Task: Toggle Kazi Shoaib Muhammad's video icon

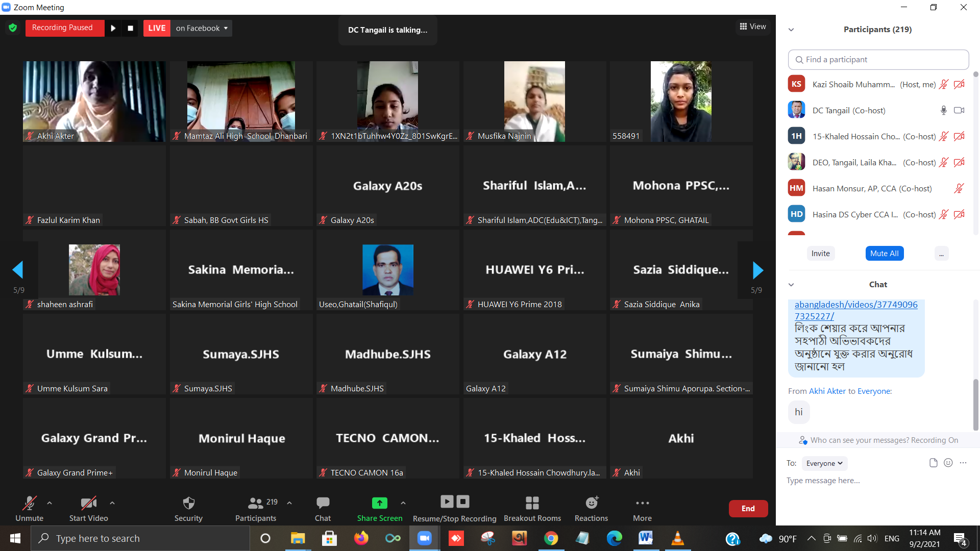Action: (x=959, y=84)
